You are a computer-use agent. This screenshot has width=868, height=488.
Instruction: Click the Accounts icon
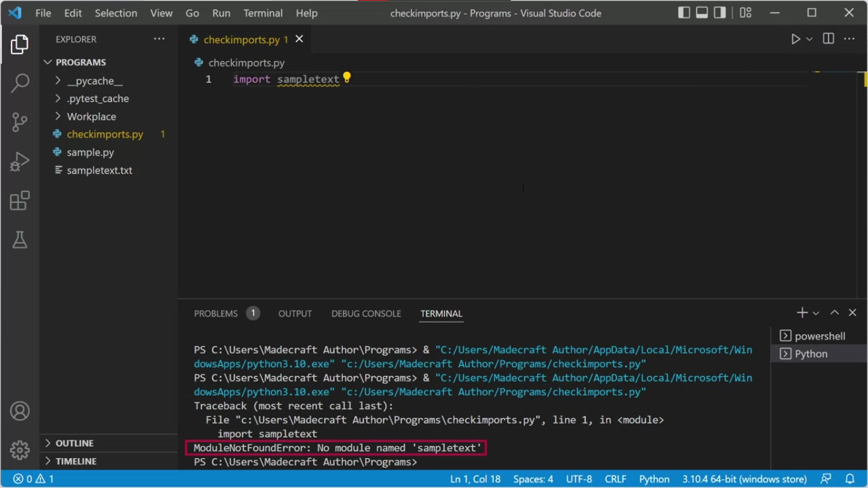(20, 411)
